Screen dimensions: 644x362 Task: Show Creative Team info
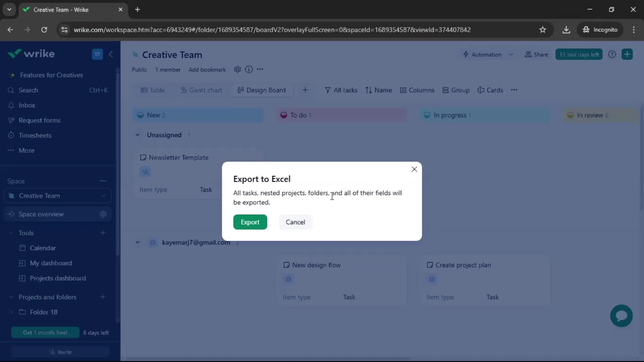tap(249, 69)
